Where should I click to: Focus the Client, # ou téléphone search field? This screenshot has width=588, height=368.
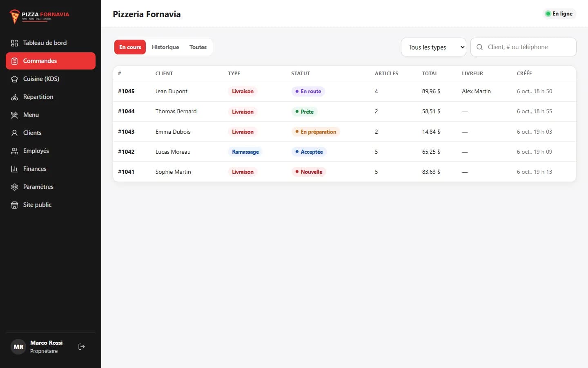523,47
